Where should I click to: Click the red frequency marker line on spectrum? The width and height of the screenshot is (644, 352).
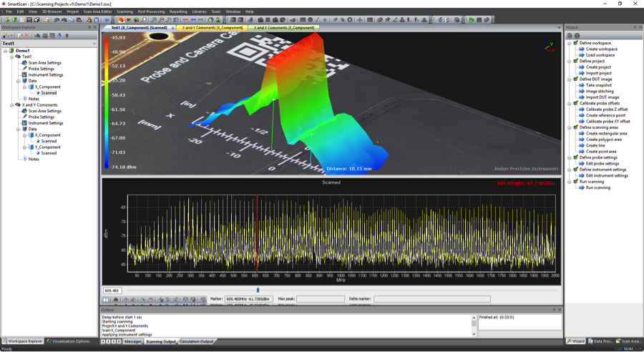coord(257,233)
